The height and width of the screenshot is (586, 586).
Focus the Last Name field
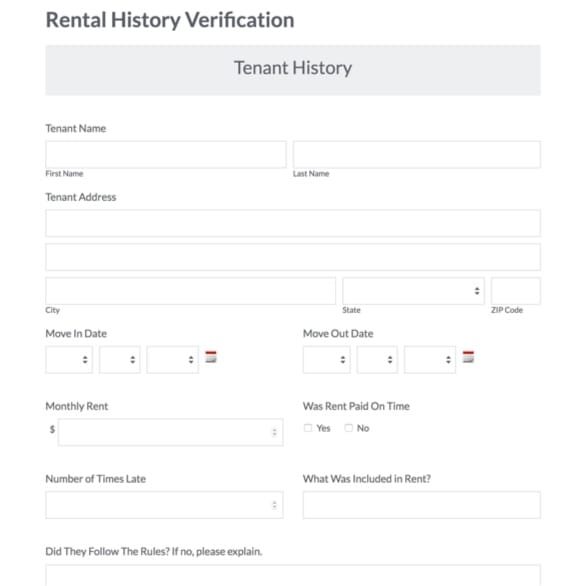(417, 154)
